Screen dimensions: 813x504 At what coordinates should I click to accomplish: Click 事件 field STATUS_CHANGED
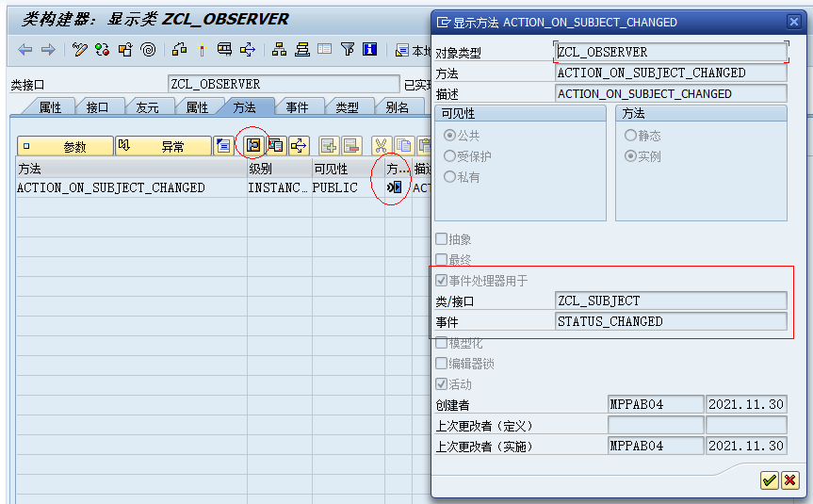[x=671, y=321]
